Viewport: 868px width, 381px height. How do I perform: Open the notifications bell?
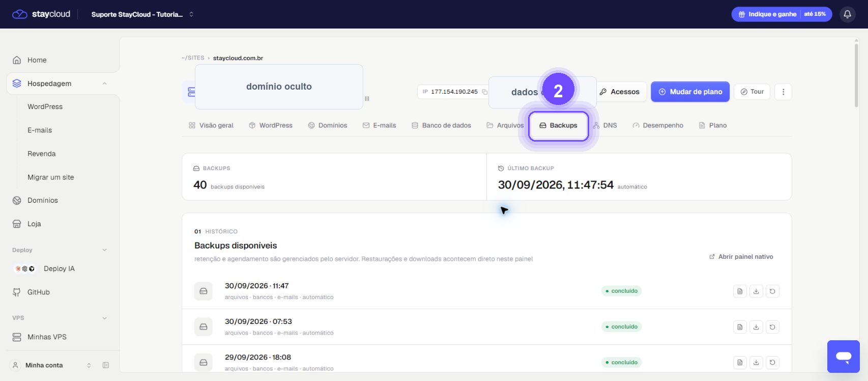point(847,14)
